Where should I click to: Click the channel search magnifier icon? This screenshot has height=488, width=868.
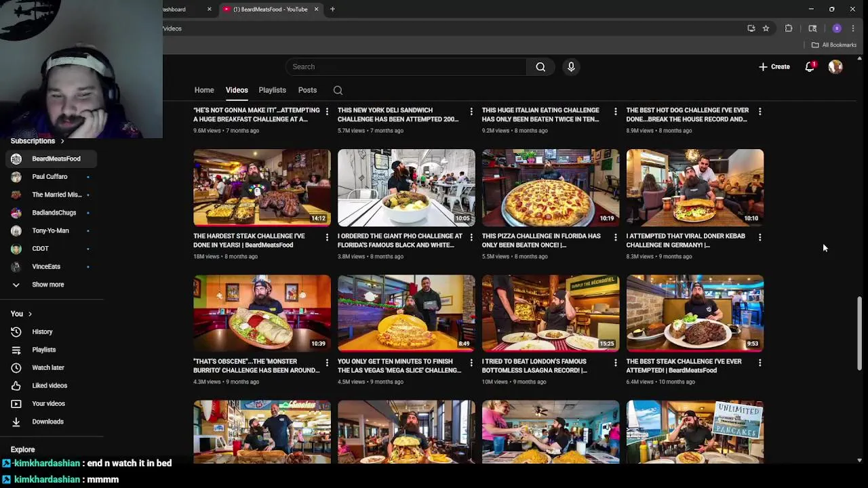coord(338,90)
